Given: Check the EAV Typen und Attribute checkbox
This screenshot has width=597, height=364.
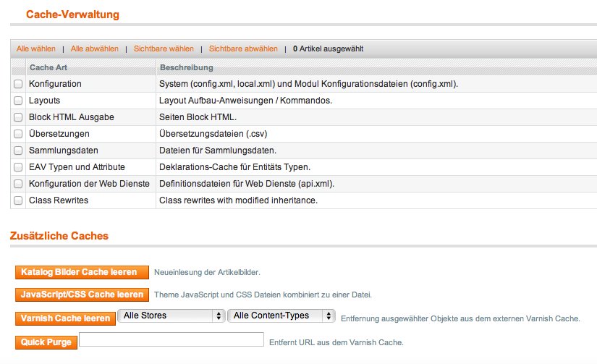Looking at the screenshot, I should tap(18, 167).
